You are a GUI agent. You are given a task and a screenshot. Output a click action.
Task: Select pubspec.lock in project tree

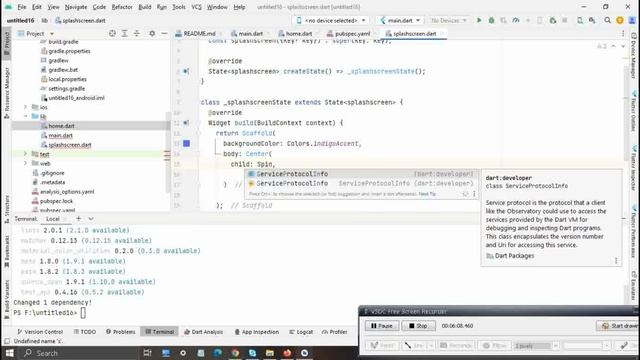(x=56, y=201)
